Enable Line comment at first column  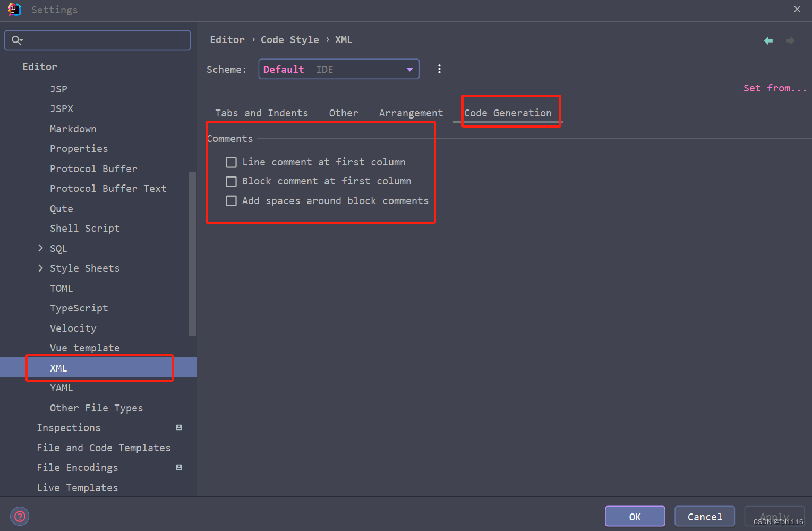231,162
